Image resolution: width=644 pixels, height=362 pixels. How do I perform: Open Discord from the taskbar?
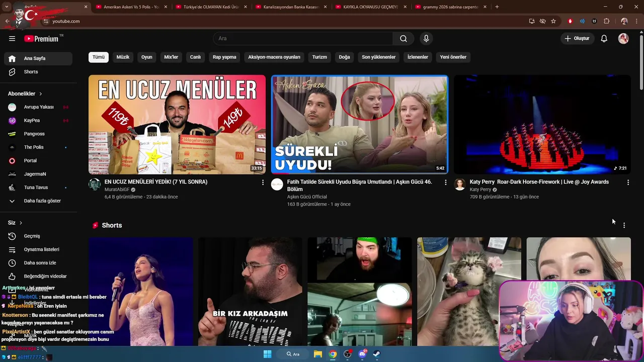pyautogui.click(x=362, y=354)
